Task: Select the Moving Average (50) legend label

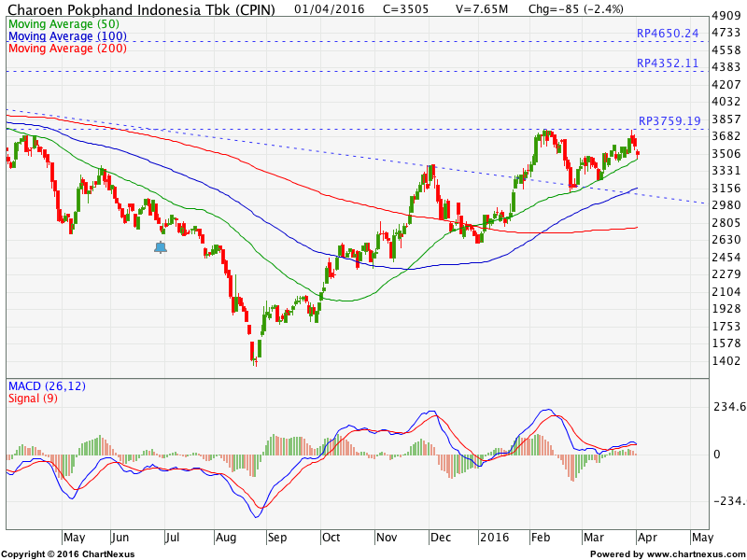Action: tap(63, 24)
